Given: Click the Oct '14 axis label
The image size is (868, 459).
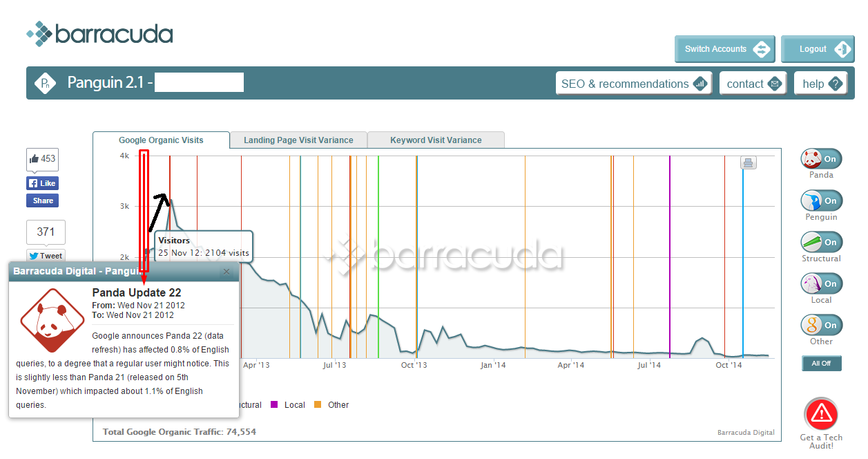Looking at the screenshot, I should coord(729,365).
